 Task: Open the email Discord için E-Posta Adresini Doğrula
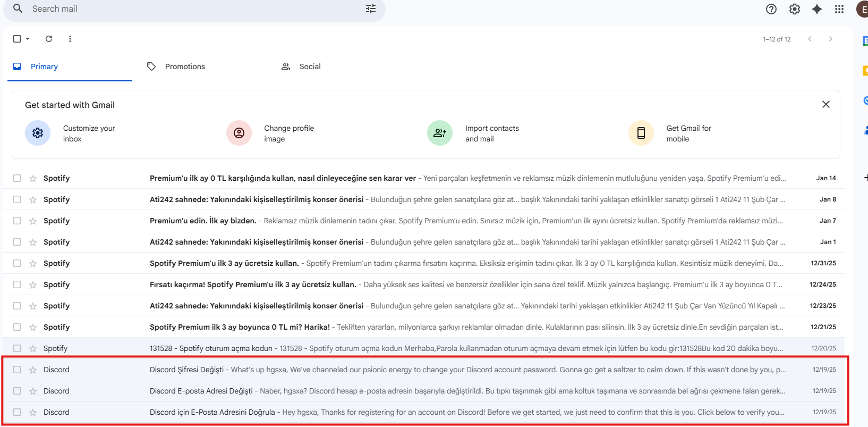[x=424, y=412]
